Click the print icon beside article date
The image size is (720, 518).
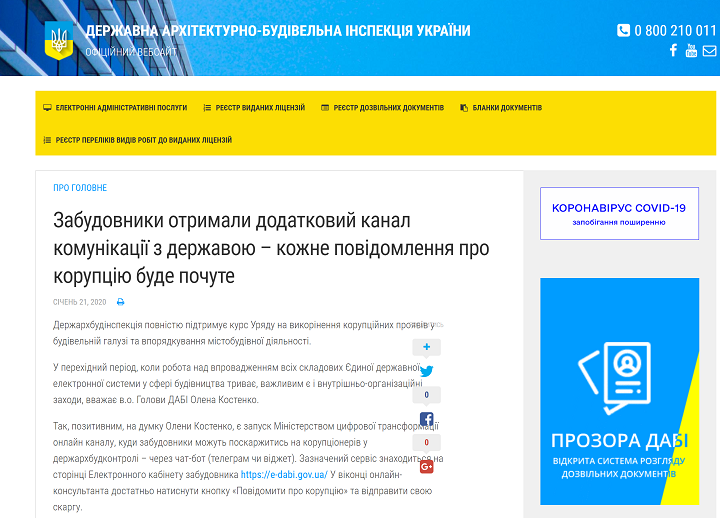coord(121,302)
